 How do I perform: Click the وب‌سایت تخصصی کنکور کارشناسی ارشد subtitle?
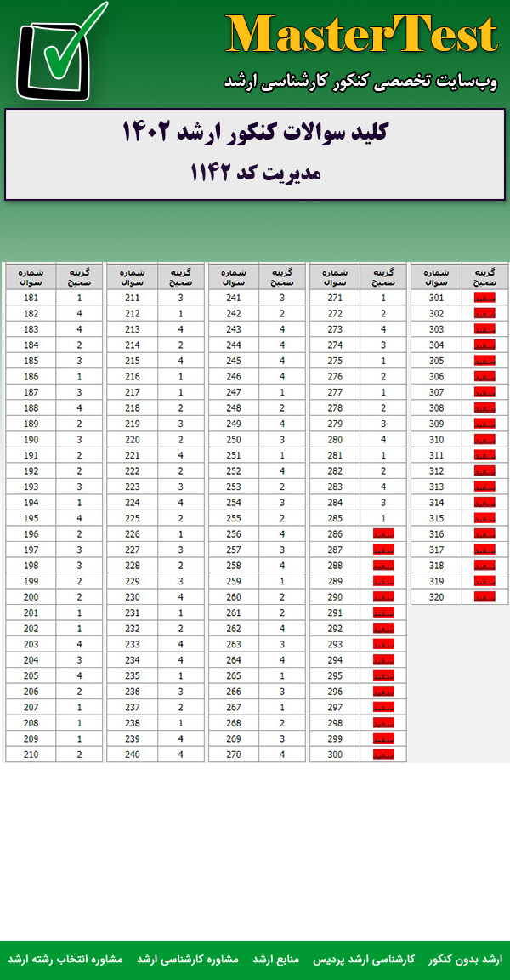[361, 82]
